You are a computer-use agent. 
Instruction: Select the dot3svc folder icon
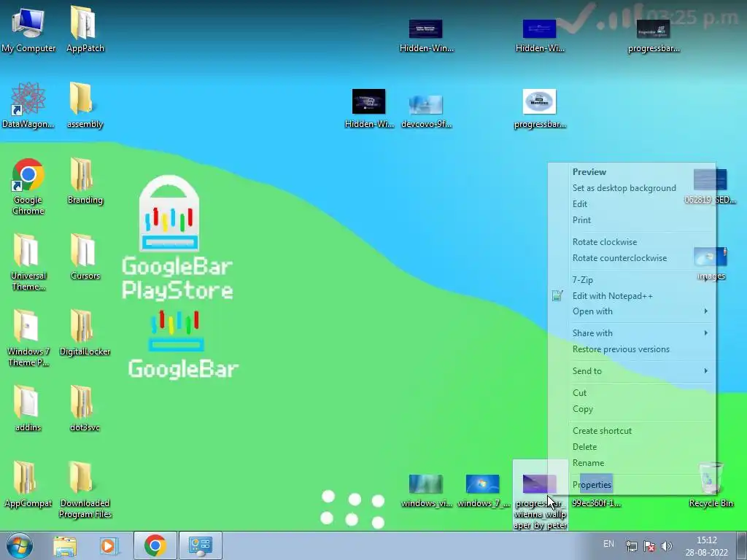pyautogui.click(x=85, y=408)
